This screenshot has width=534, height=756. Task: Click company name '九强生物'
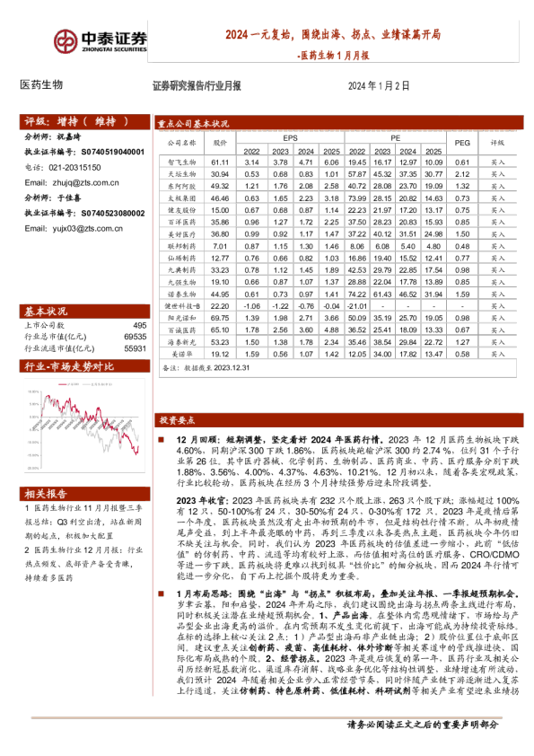(181, 282)
